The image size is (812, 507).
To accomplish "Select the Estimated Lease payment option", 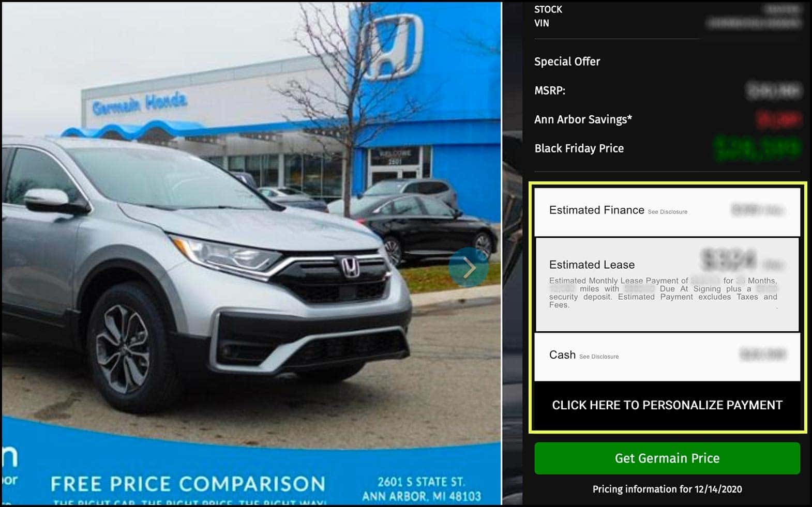I will [x=667, y=284].
